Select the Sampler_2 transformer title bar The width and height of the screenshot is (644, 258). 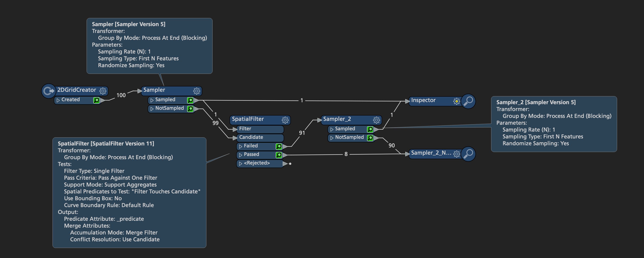[x=351, y=120]
